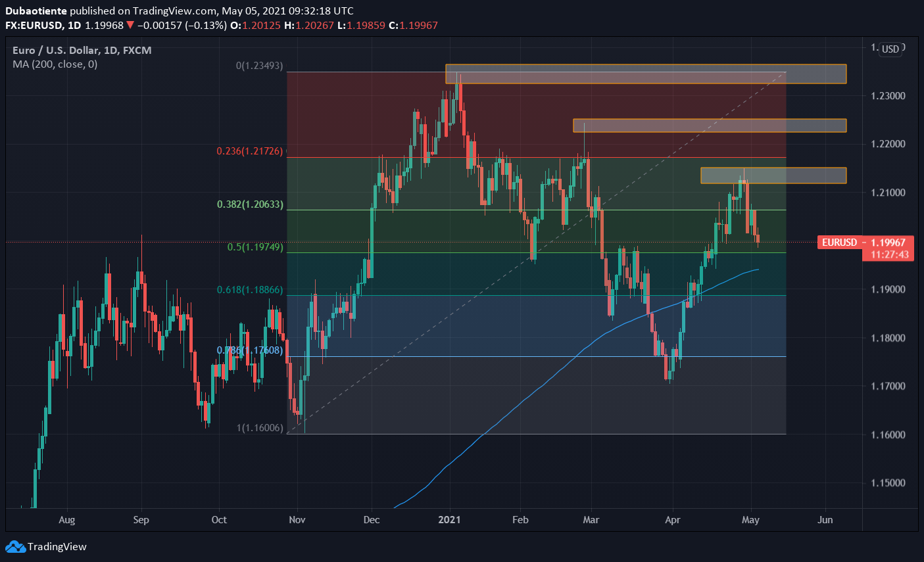Viewport: 924px width, 562px height.
Task: Select the Fibonacci 0.618(1.18866) level label
Action: point(250,289)
